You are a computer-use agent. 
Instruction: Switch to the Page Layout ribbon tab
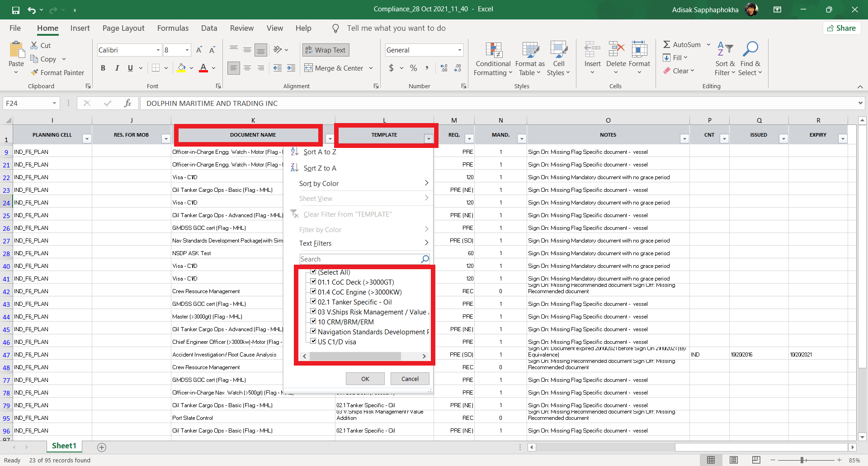(x=123, y=28)
